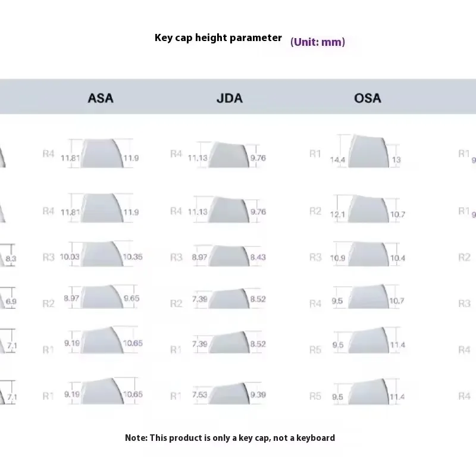Image resolution: width=476 pixels, height=476 pixels.
Task: Click the R3 row label in ASA column
Action: (48, 257)
